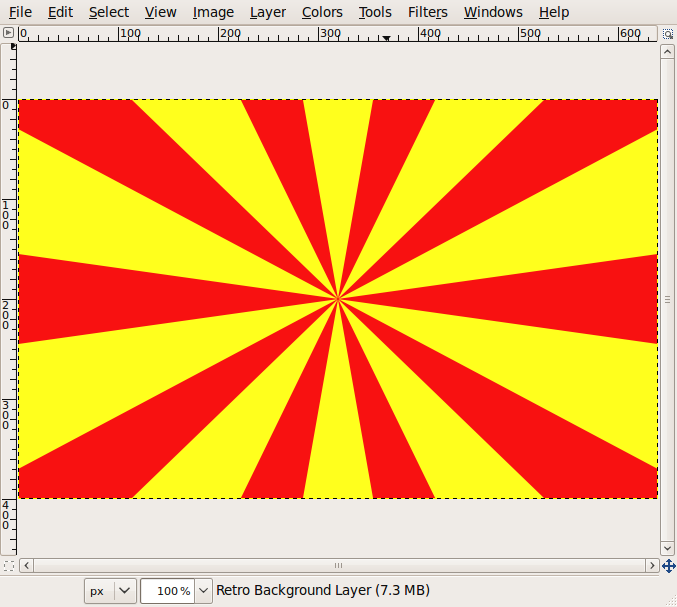Expand the zoom percentage dropdown arrow

click(203, 591)
